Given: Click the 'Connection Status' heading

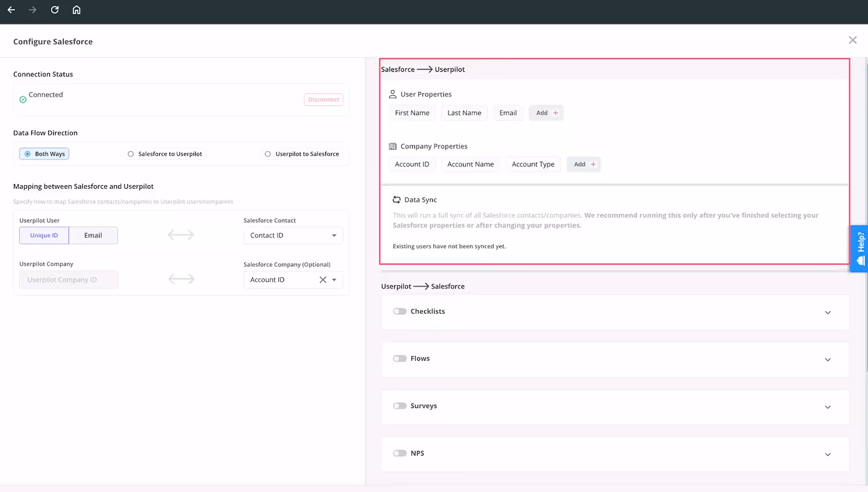Looking at the screenshot, I should click(43, 74).
